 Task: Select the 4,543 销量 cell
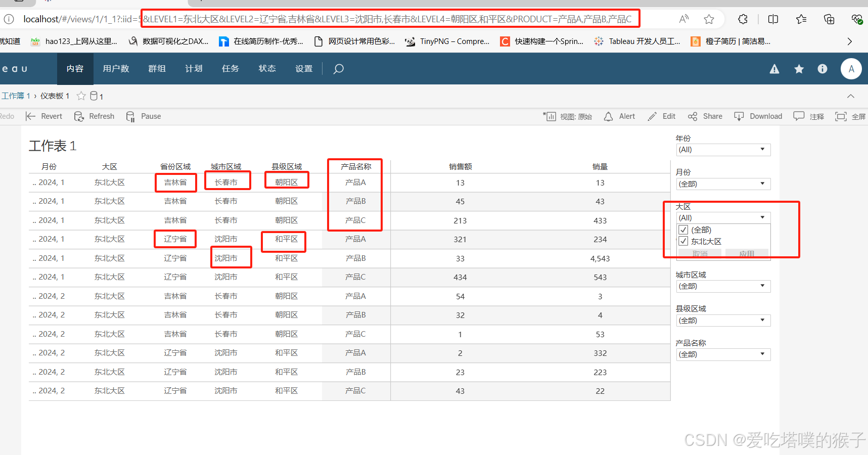point(600,258)
